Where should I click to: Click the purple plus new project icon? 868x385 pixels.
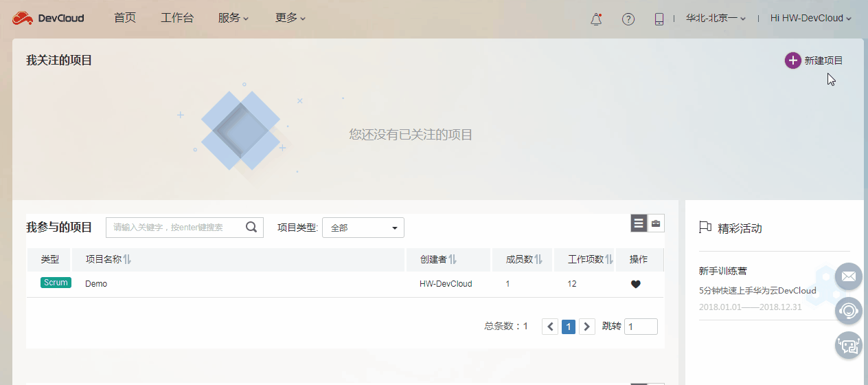(x=792, y=60)
